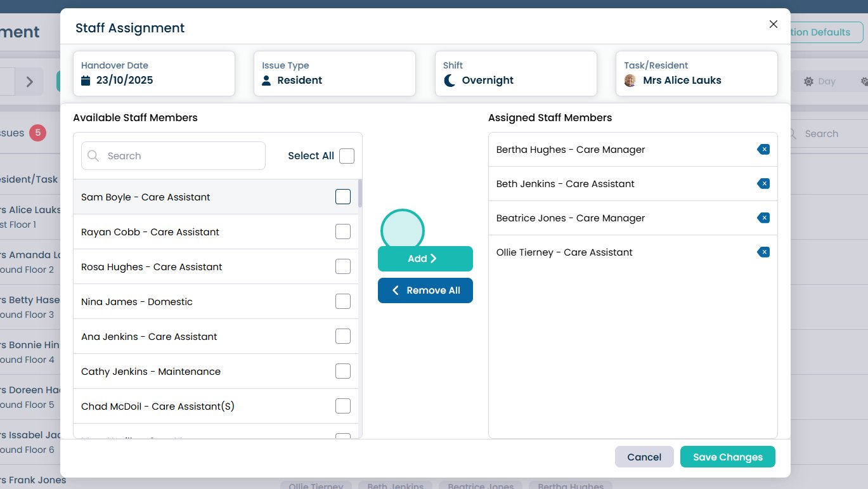Viewport: 868px width, 489px height.
Task: Click the calendar icon for Handover Date
Action: (x=86, y=81)
